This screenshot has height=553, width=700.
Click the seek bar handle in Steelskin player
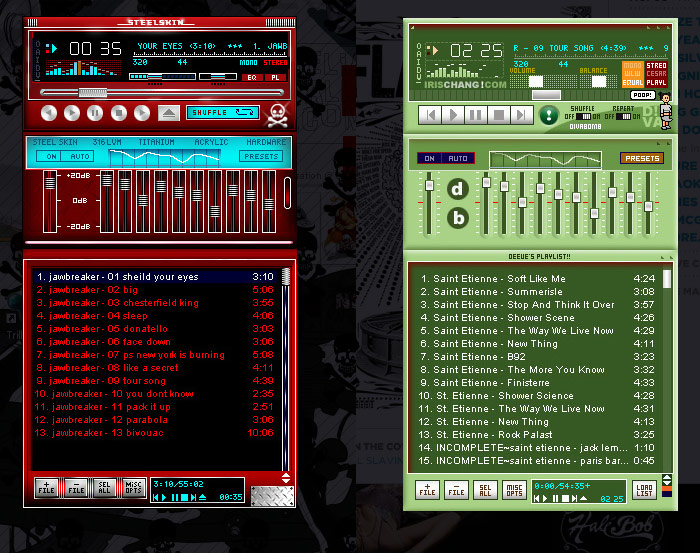coord(93,93)
